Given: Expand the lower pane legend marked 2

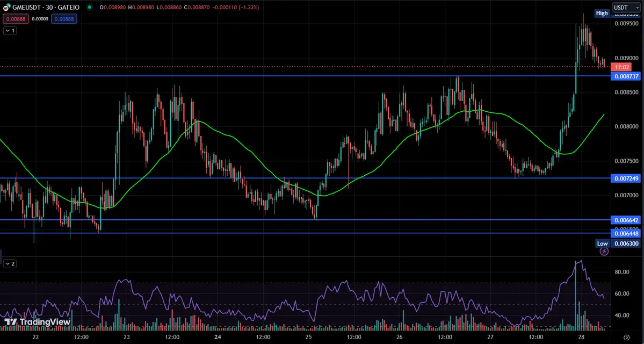Looking at the screenshot, I should point(10,263).
